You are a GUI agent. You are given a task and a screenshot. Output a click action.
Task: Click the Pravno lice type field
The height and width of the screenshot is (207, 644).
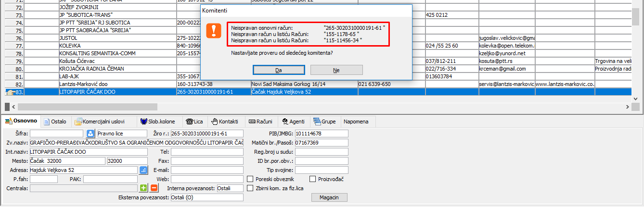121,134
